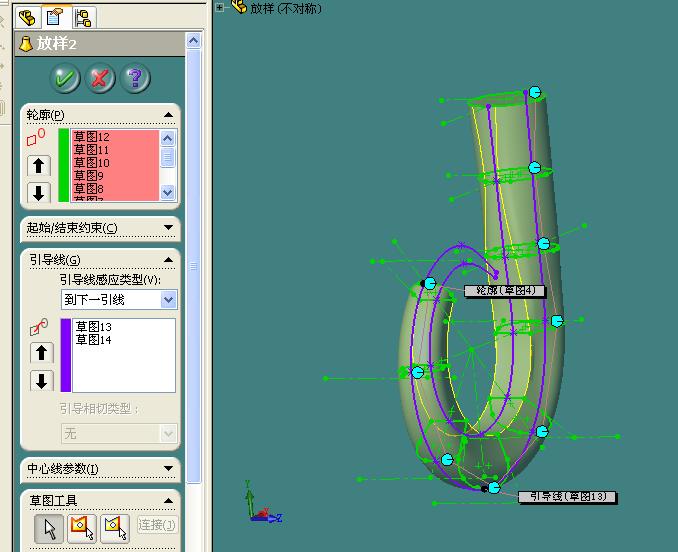Click the purple guide curve color bar
678x552 pixels.
(66, 355)
